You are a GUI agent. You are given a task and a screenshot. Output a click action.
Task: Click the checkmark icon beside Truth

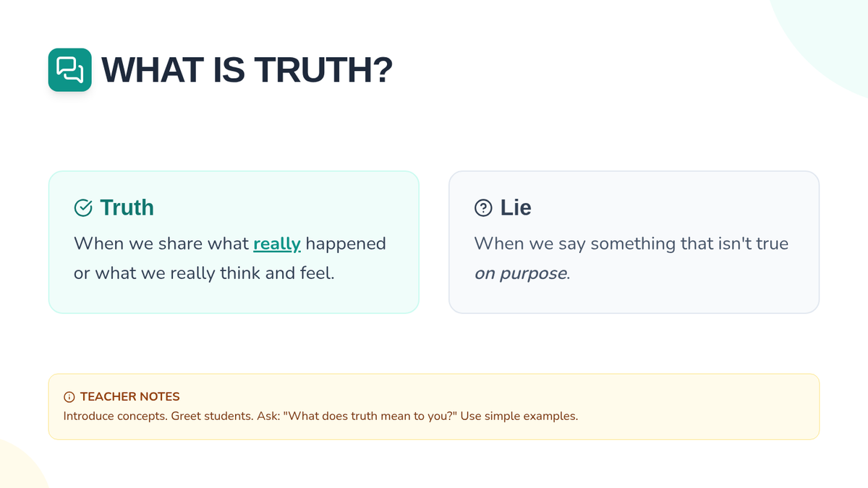[83, 208]
